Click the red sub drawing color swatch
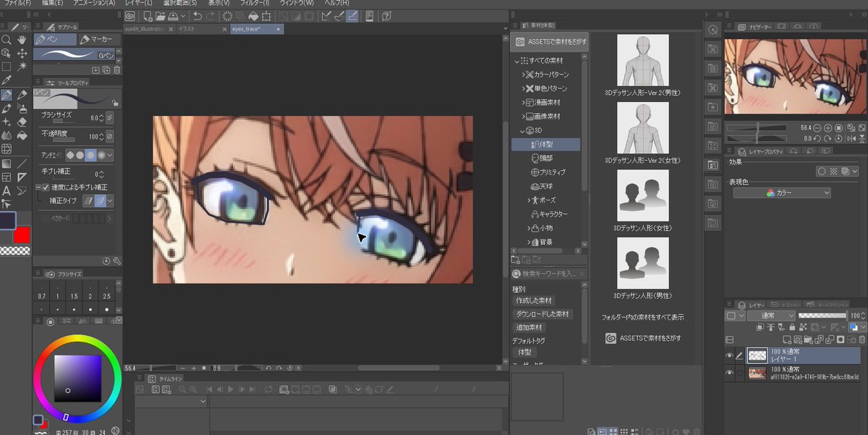868x435 pixels. click(x=22, y=235)
